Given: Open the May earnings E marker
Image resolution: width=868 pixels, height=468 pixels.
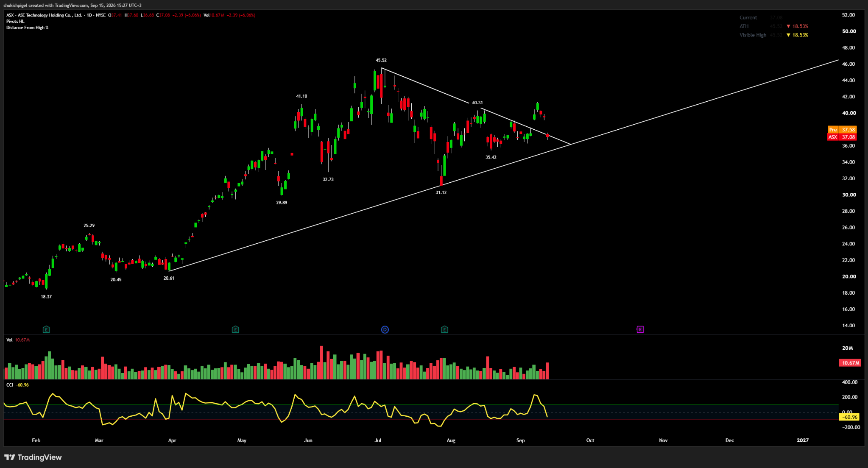Looking at the screenshot, I should tap(235, 329).
